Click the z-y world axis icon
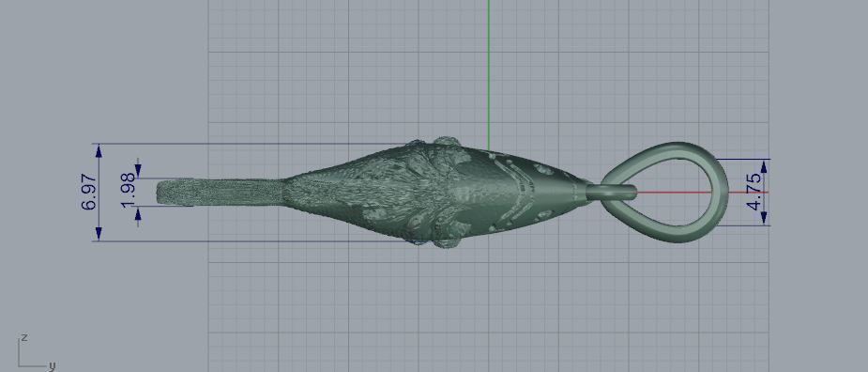This screenshot has width=868, height=372. (36, 352)
